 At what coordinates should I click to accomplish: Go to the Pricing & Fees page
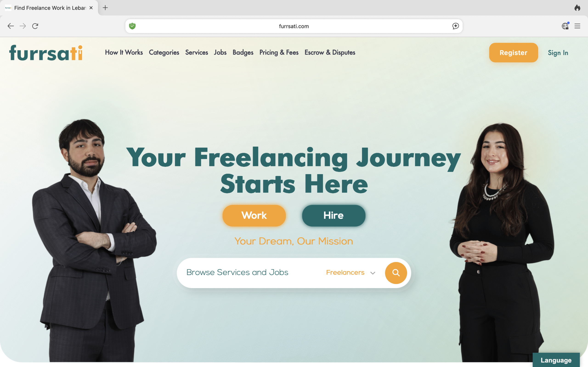pos(279,53)
